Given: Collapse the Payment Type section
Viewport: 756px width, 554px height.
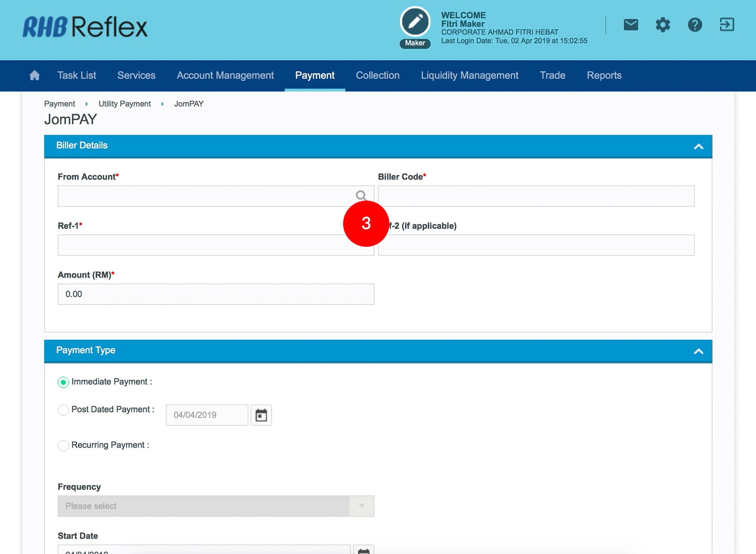Looking at the screenshot, I should point(698,351).
